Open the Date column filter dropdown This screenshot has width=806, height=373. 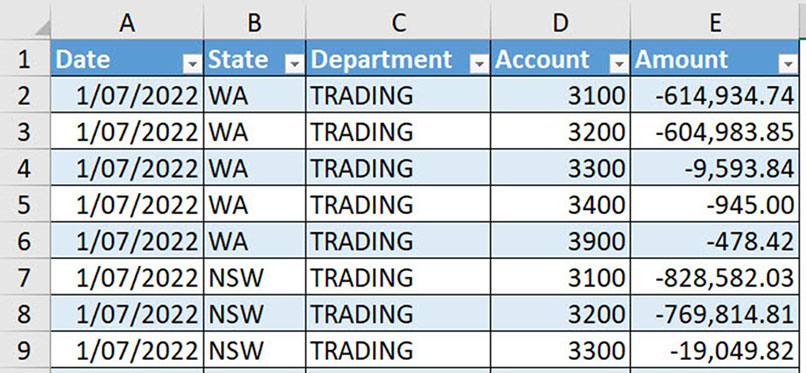[x=192, y=64]
